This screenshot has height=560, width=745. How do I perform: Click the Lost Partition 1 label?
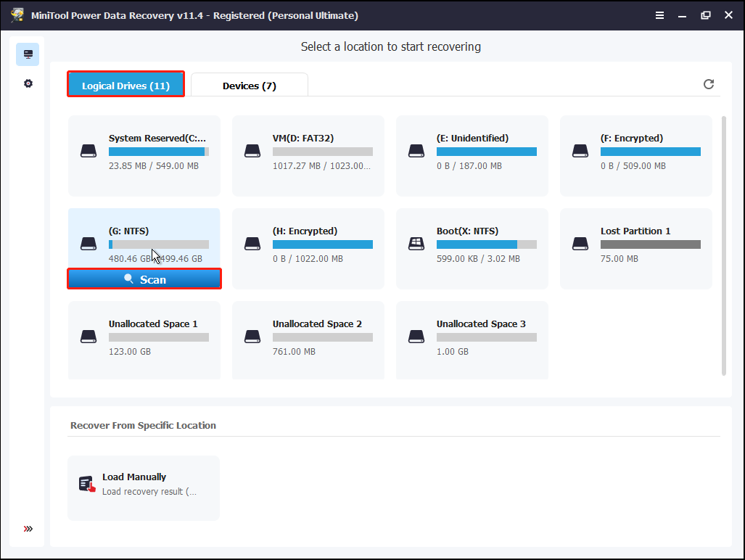point(635,231)
